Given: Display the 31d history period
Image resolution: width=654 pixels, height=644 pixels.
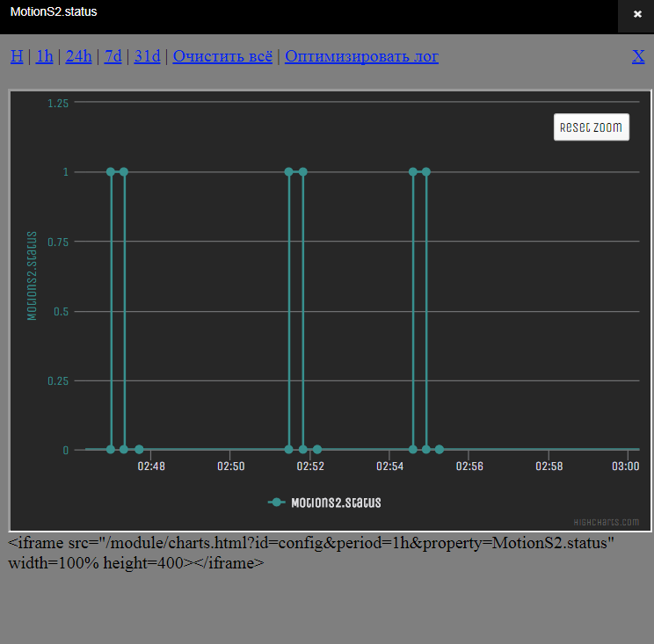Looking at the screenshot, I should [147, 56].
